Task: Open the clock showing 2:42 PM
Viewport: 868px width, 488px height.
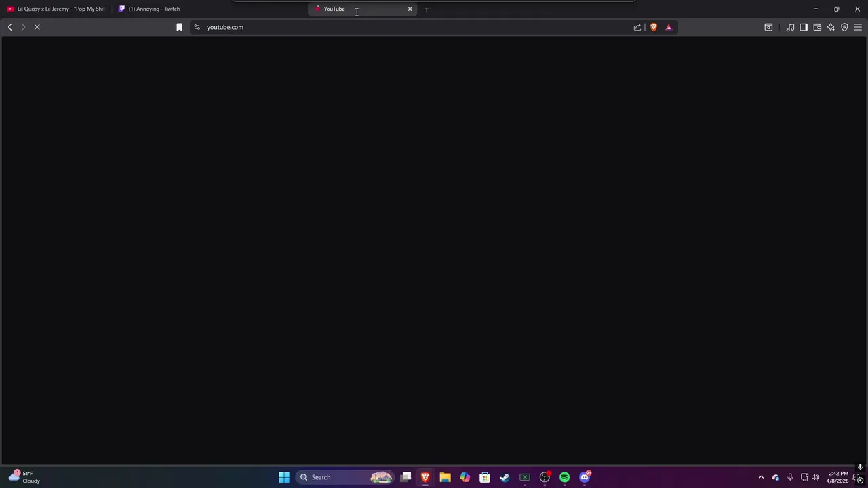Action: coord(837,477)
